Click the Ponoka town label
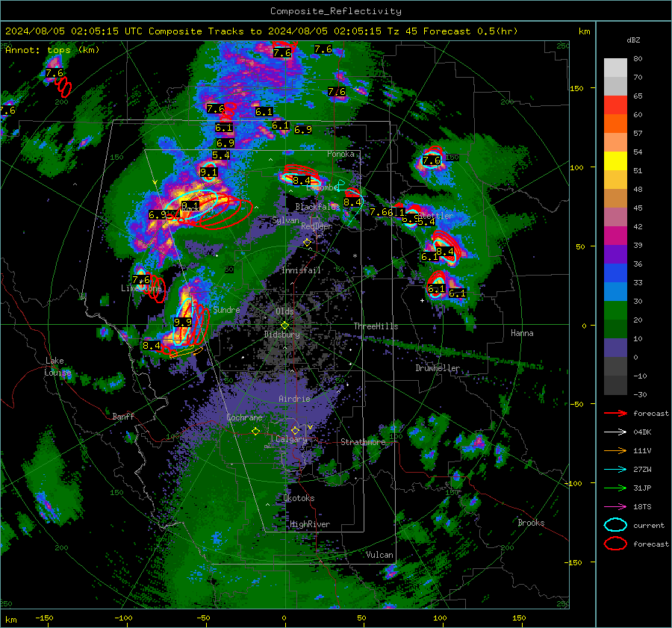 (x=340, y=154)
